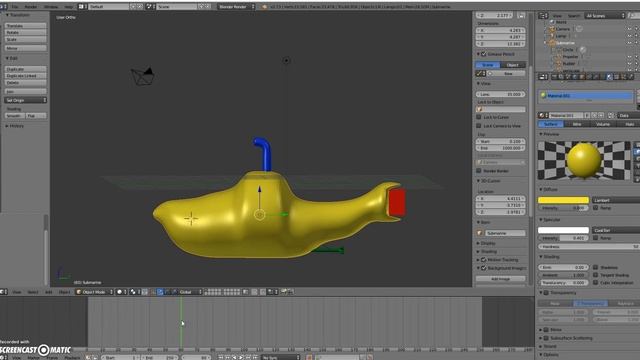This screenshot has width=640, height=360.
Task: Click the Rudder mesh icon in outliner
Action: tap(558, 64)
